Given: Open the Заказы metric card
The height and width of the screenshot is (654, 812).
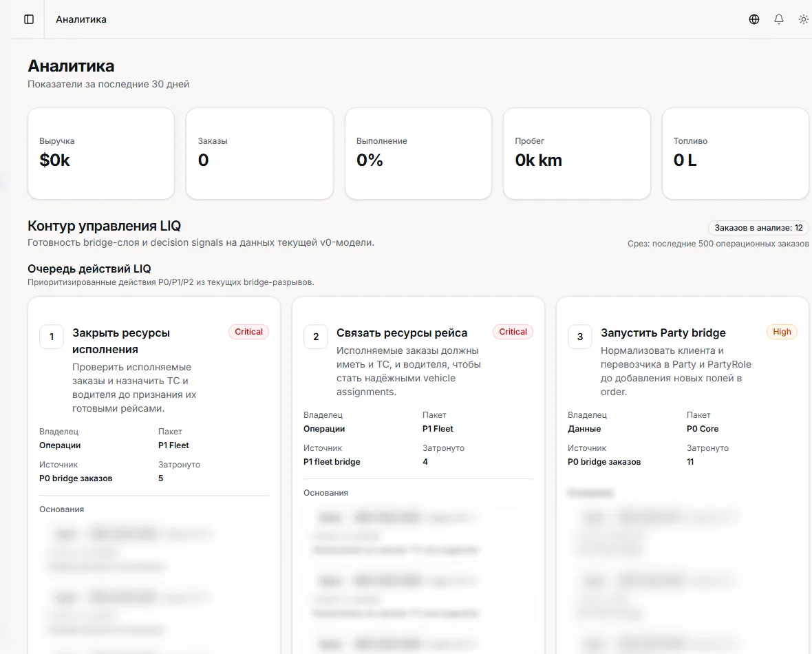Looking at the screenshot, I should [259, 154].
